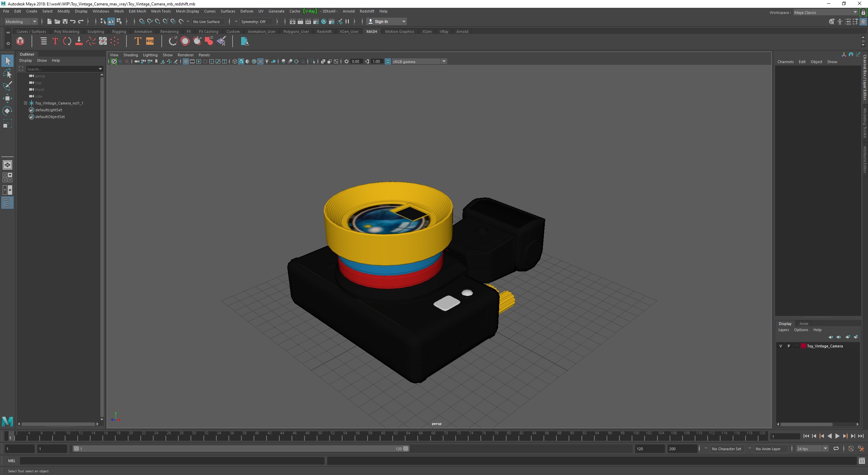
Task: Click the play forwards button
Action: [x=837, y=436]
